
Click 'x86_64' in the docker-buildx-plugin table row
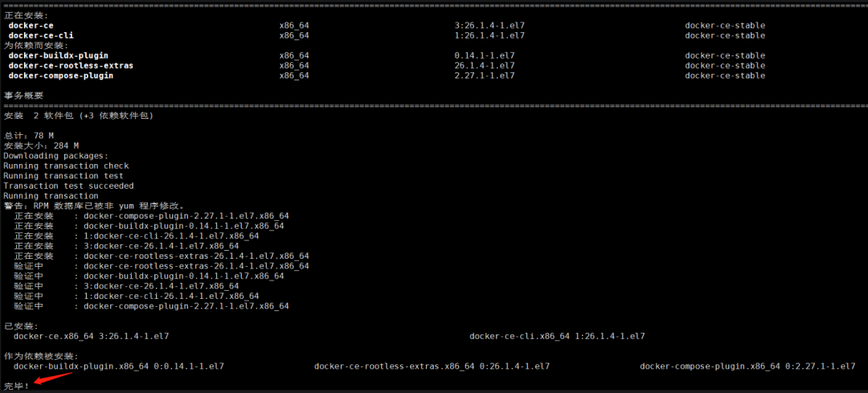[294, 55]
